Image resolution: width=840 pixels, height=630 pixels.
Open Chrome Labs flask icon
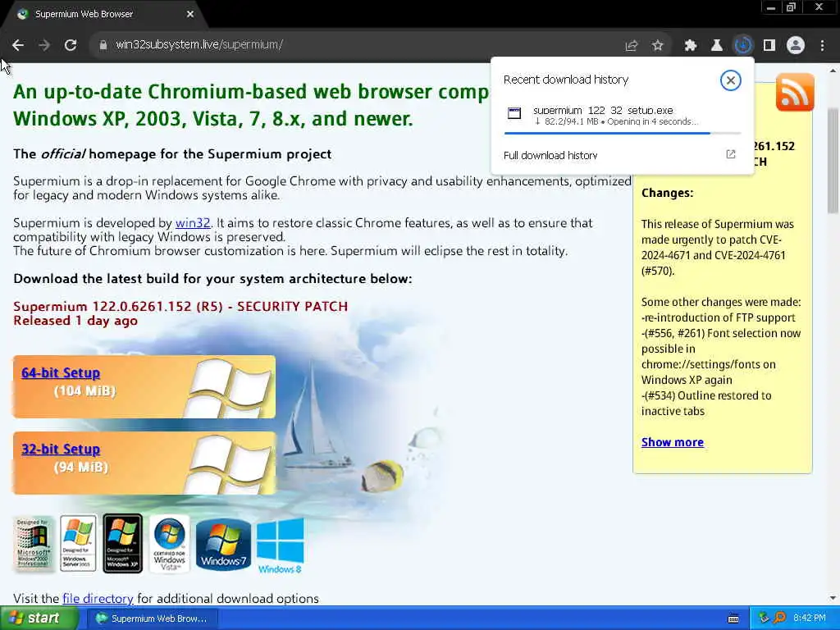pyautogui.click(x=716, y=46)
